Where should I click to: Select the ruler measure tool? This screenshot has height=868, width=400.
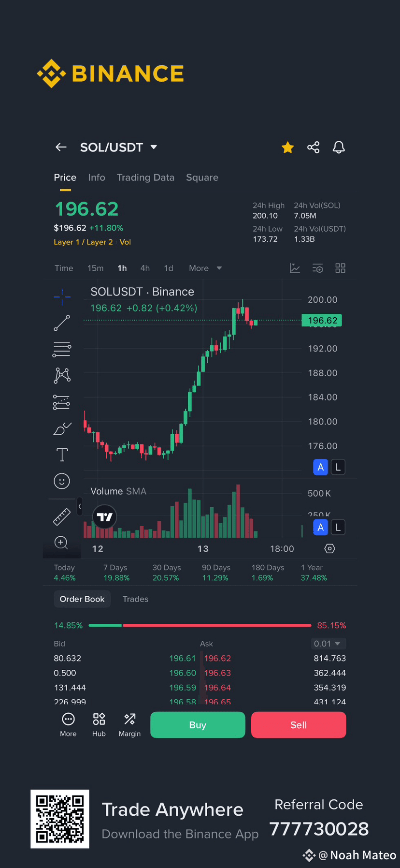tap(61, 517)
